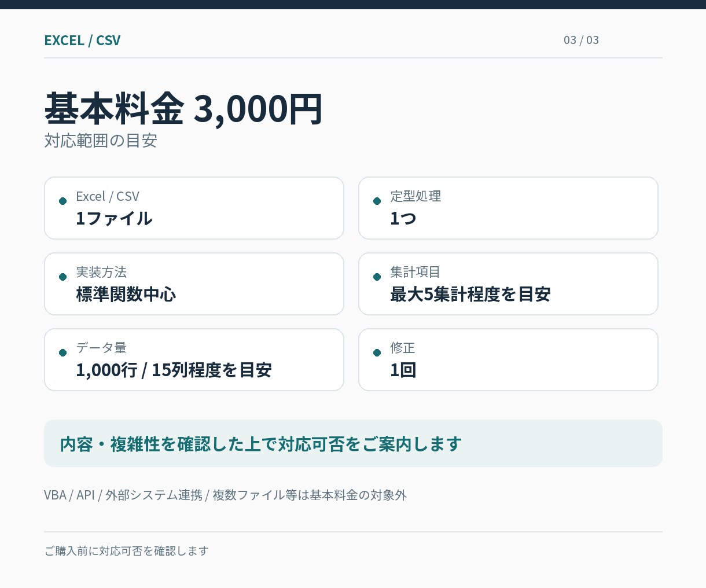Select the データ量 card

tap(194, 359)
